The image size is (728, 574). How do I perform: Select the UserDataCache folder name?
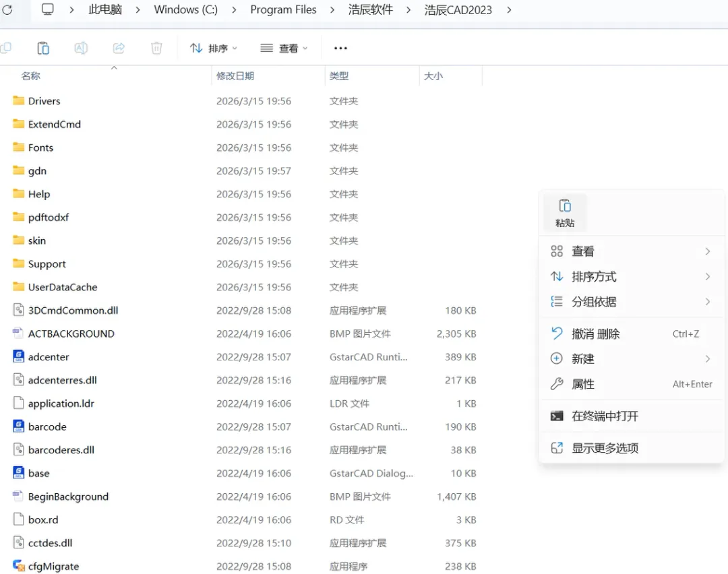63,287
